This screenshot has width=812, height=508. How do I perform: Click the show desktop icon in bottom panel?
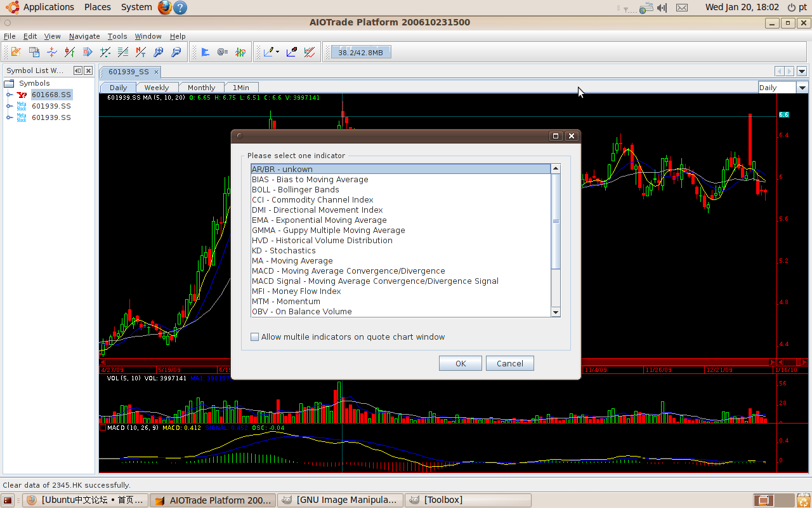point(8,500)
